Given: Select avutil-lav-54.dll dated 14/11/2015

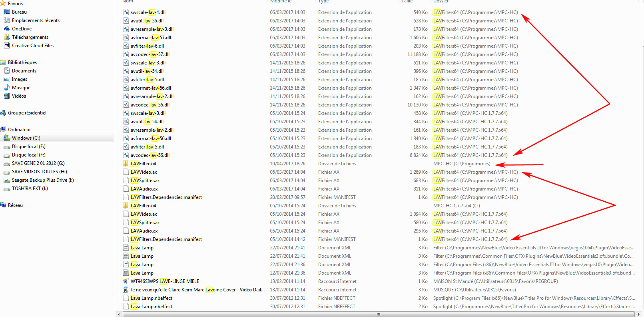Looking at the screenshot, I should pos(147,71).
